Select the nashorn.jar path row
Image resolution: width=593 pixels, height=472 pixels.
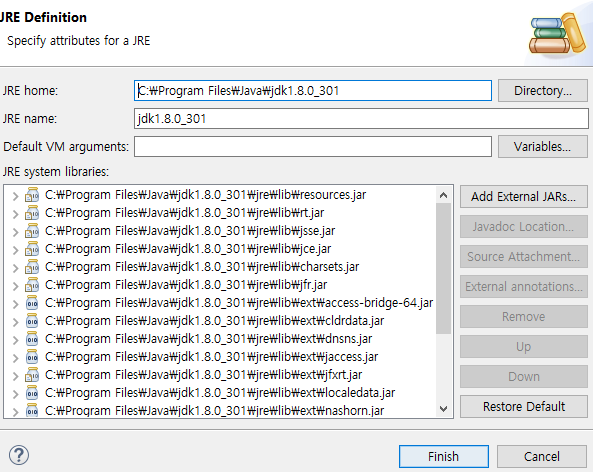214,410
